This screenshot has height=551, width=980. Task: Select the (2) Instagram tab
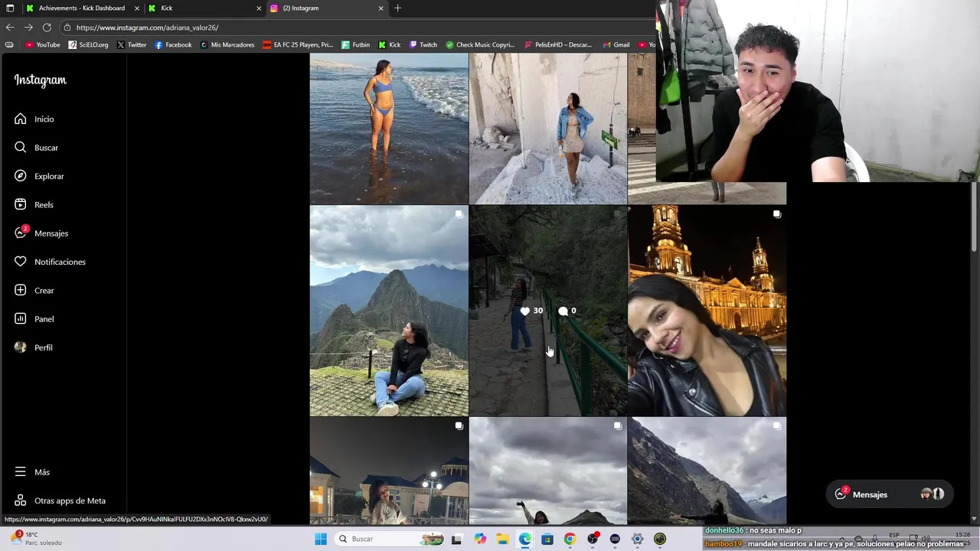(x=326, y=8)
